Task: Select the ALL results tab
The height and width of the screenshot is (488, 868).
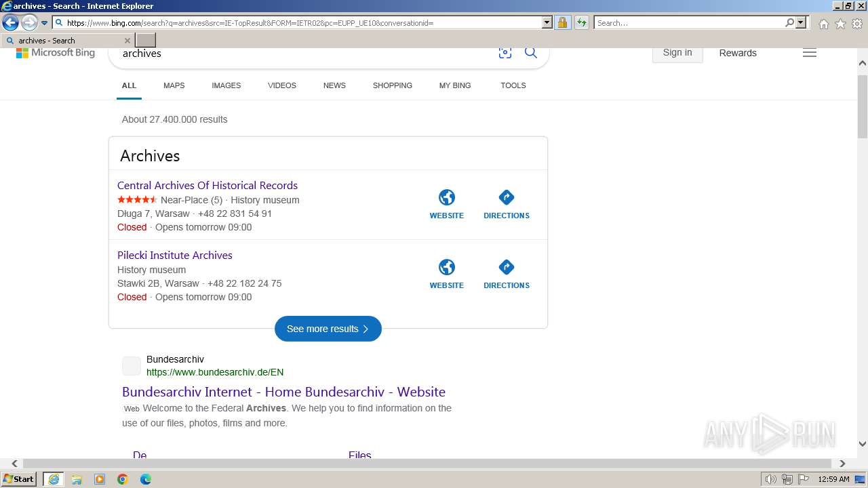Action: click(129, 85)
